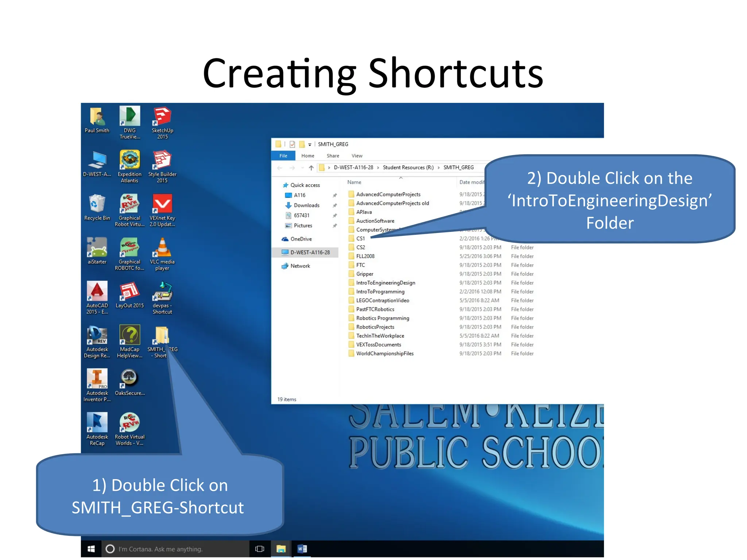Launch DWG TrueView desktop shortcut
This screenshot has height=560, width=747.
[x=129, y=122]
